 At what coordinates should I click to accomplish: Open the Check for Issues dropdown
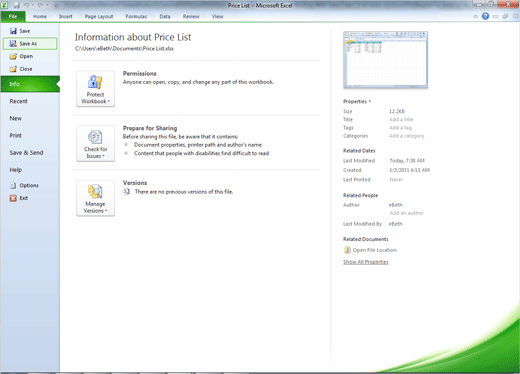coord(95,143)
